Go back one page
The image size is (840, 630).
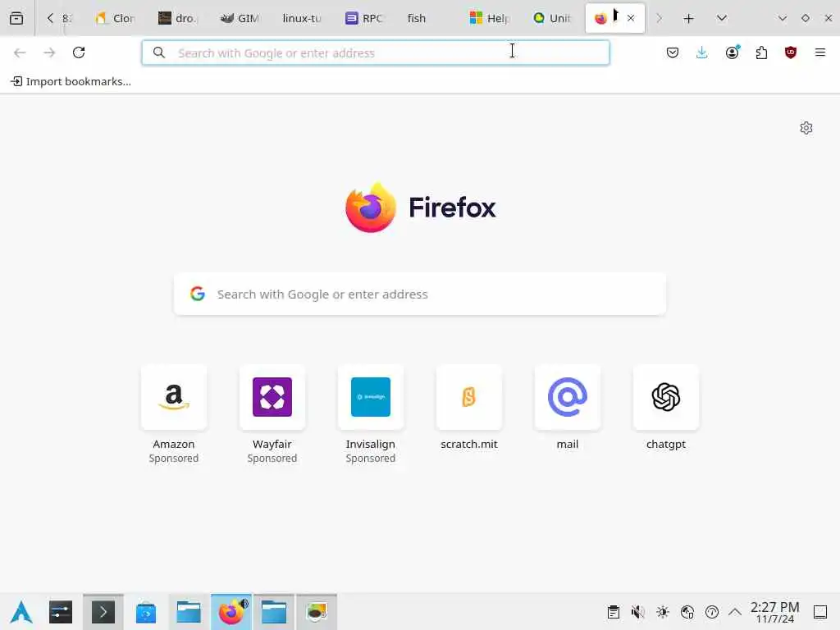(x=20, y=52)
